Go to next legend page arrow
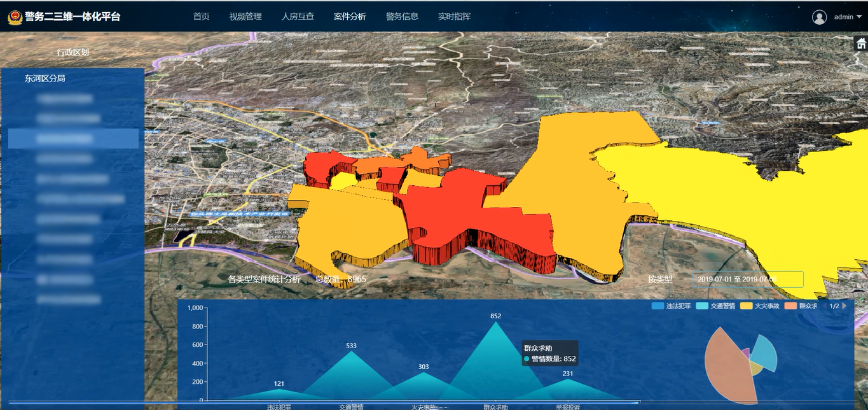 [x=844, y=306]
